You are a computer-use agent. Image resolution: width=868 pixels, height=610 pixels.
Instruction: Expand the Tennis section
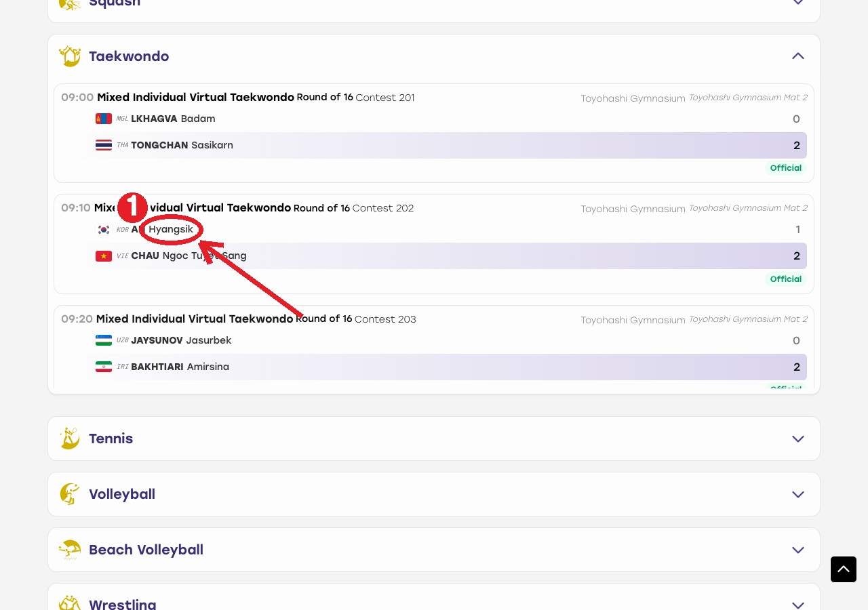[798, 439]
